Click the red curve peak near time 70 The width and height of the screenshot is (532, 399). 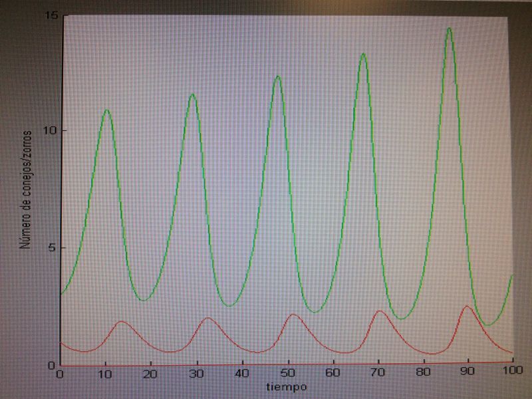click(380, 311)
